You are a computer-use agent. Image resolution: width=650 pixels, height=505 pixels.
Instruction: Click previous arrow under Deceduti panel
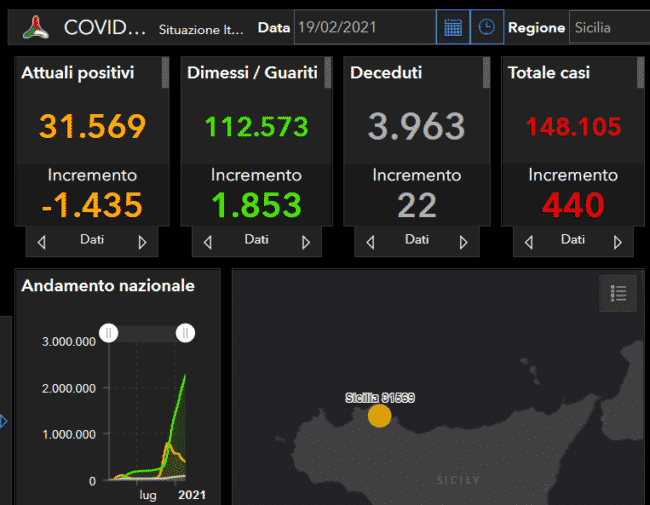[371, 242]
